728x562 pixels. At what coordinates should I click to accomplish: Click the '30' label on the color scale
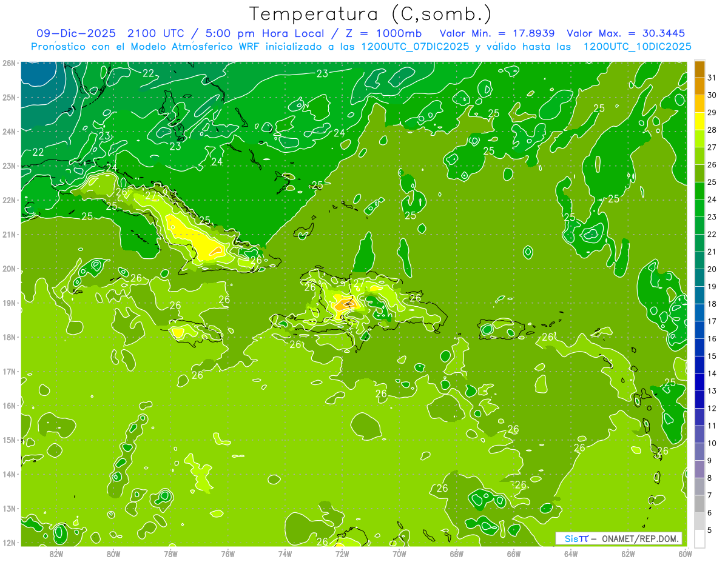712,95
